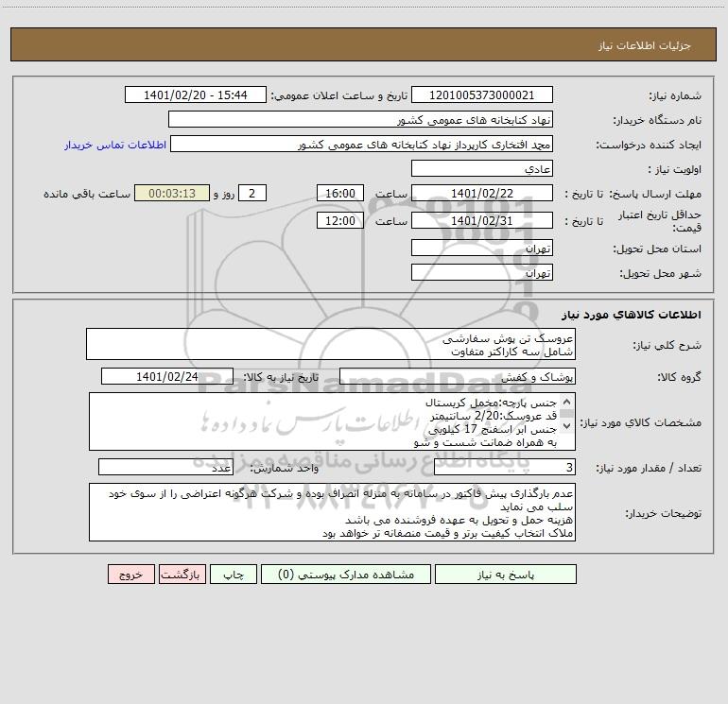Click the announcement date field 1401/02/20 - 15:44
Viewport: 728px width, 704px height.
click(x=196, y=94)
